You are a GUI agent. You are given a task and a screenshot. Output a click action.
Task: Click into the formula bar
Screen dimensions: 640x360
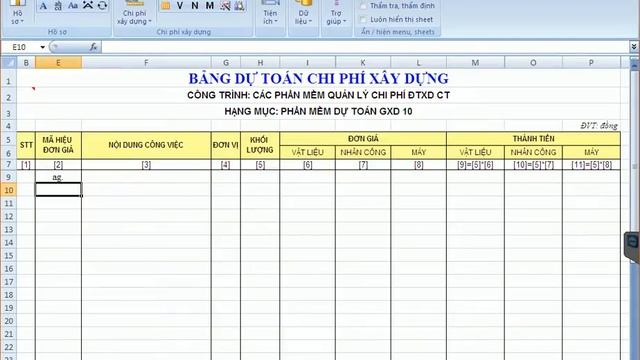click(365, 47)
